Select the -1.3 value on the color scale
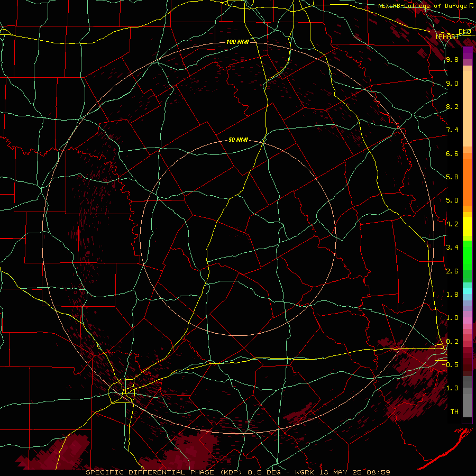This screenshot has width=476, height=476. tap(450, 388)
